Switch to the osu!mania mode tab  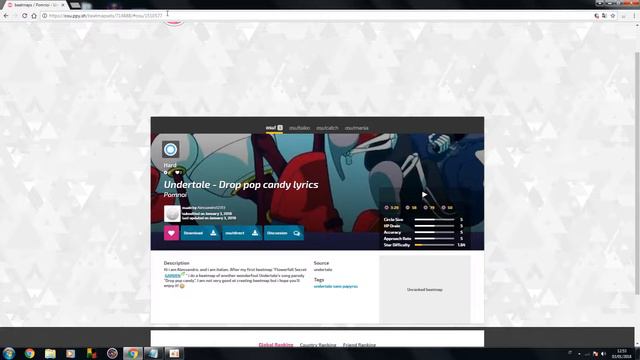coord(356,128)
